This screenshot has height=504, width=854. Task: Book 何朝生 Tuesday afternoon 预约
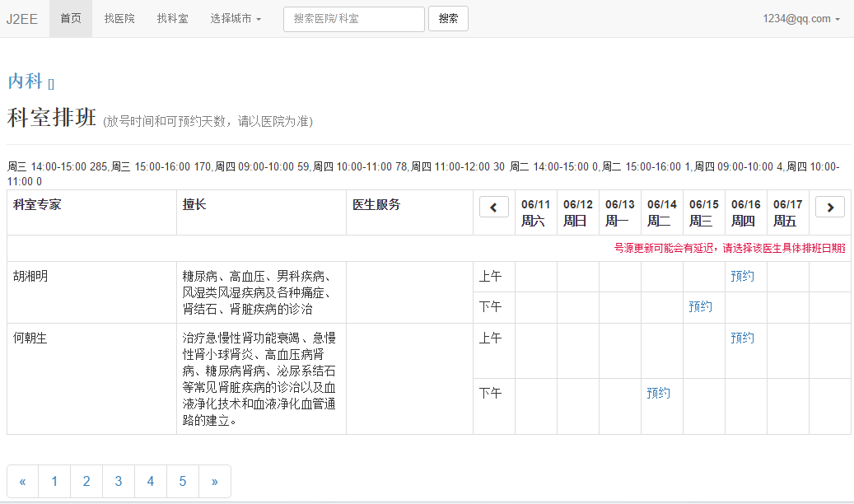(658, 394)
